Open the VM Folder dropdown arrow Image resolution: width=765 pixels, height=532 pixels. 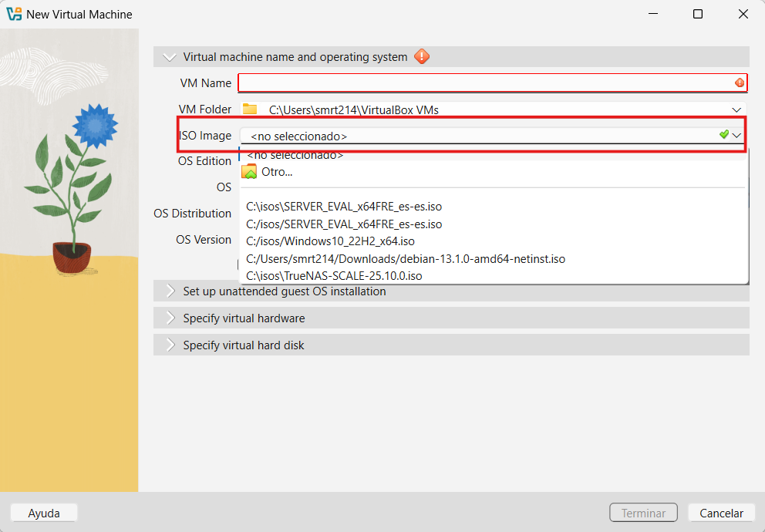tap(737, 109)
